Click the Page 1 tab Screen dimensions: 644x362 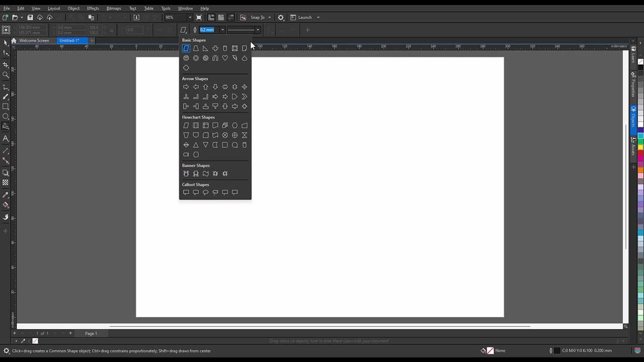(x=91, y=333)
